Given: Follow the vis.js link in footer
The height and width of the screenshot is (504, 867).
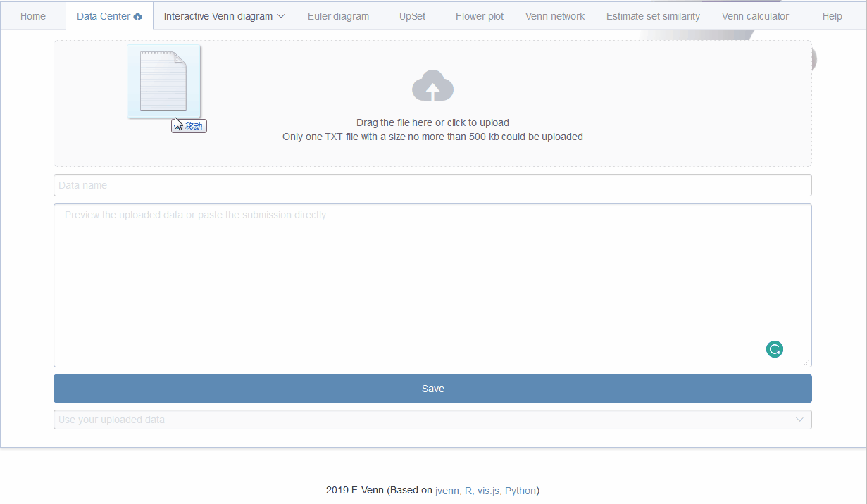Looking at the screenshot, I should pos(488,491).
